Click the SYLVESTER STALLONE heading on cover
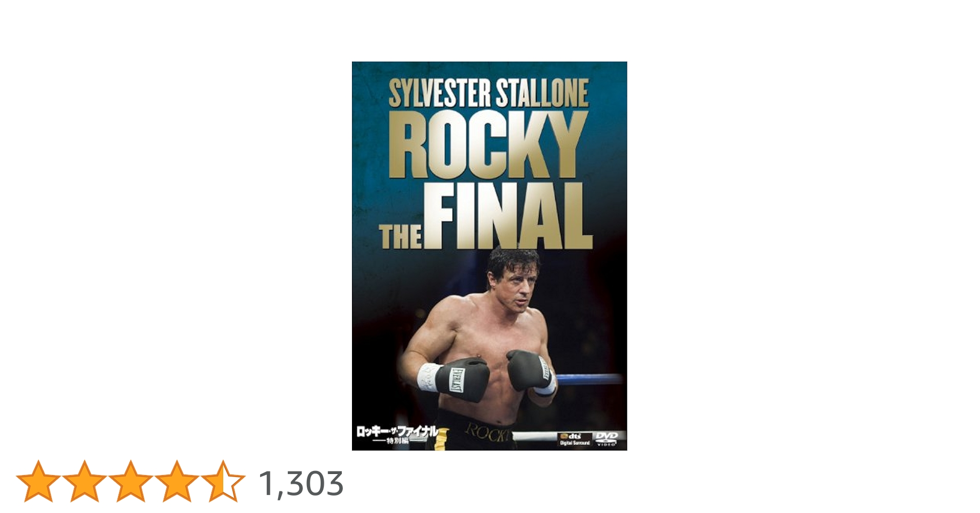 (488, 93)
